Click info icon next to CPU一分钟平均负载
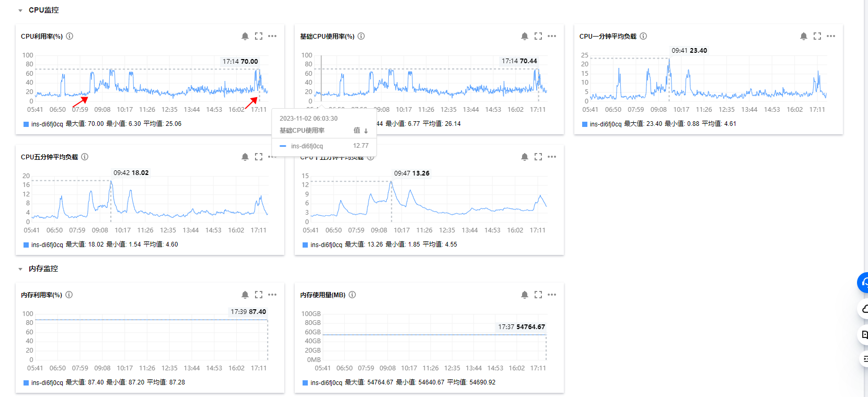Image resolution: width=868 pixels, height=397 pixels. point(643,36)
